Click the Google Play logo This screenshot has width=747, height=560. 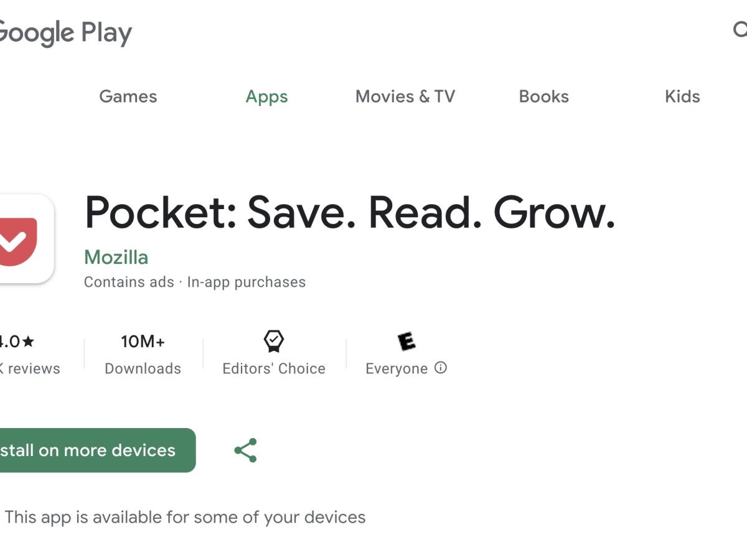(x=65, y=32)
